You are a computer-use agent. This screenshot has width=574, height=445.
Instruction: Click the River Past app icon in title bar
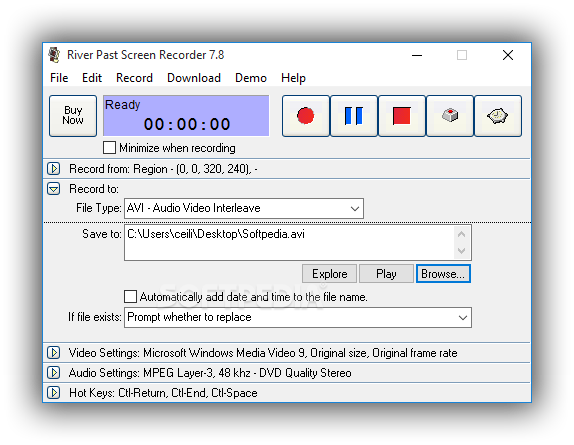coord(55,55)
